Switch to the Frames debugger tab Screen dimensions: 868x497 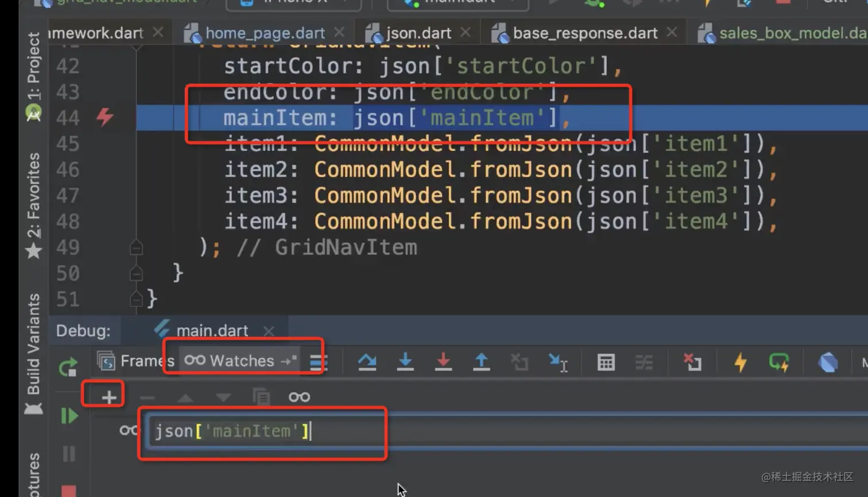tap(136, 360)
